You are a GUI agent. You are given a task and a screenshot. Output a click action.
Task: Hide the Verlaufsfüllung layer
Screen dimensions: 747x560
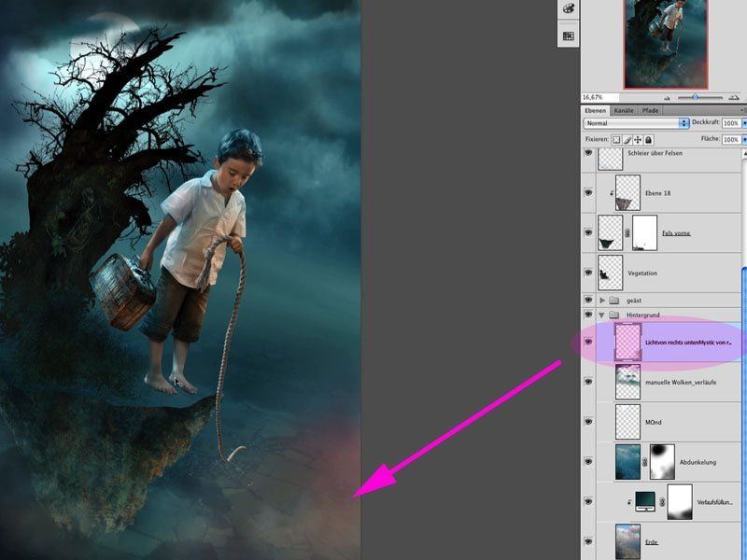[x=588, y=501]
